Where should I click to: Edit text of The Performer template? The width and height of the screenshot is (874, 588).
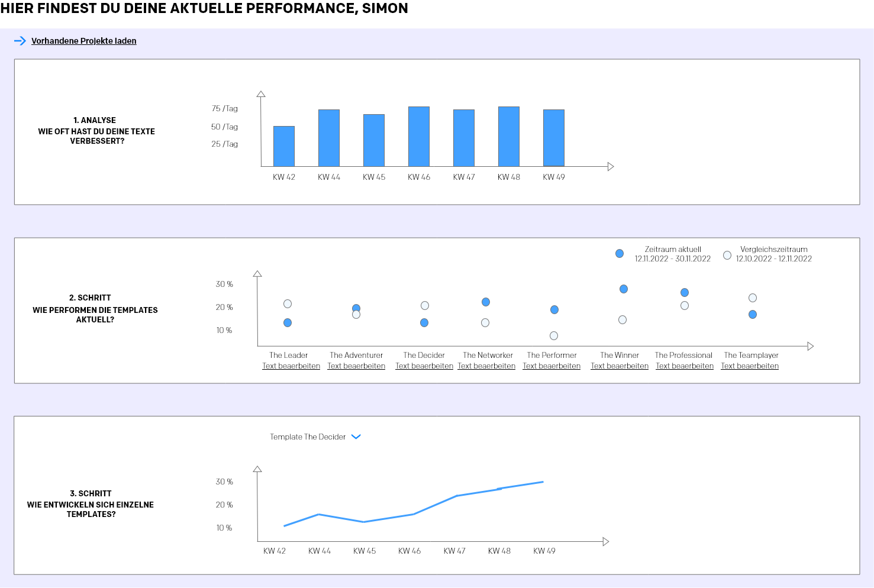552,366
